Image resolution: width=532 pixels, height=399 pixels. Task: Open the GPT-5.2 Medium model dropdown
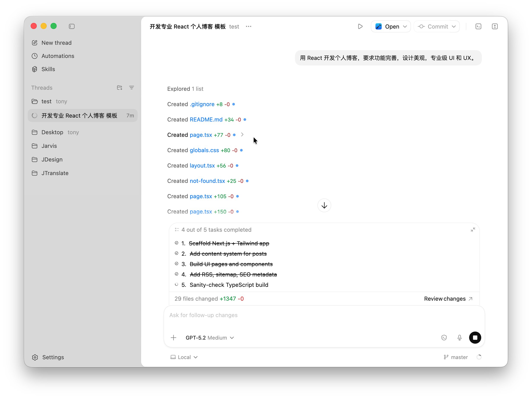point(209,338)
